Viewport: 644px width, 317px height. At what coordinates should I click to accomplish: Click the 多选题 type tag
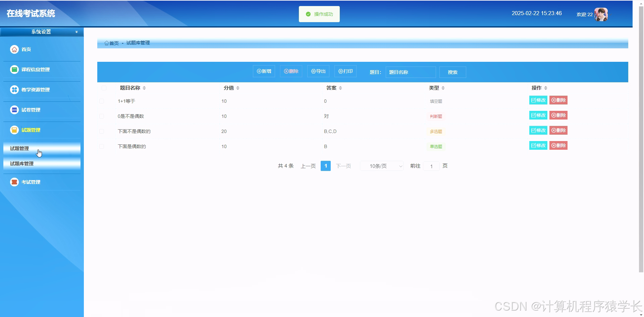436,131
